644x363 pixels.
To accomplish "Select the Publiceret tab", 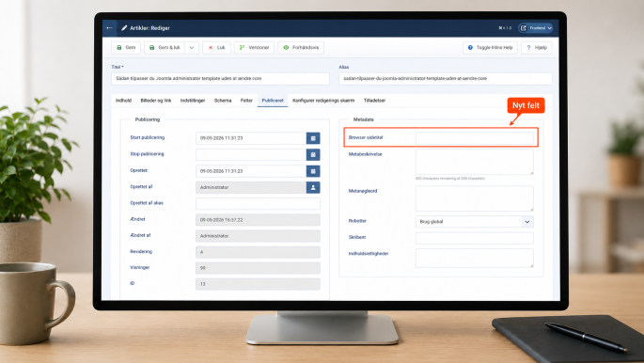I will pos(273,101).
